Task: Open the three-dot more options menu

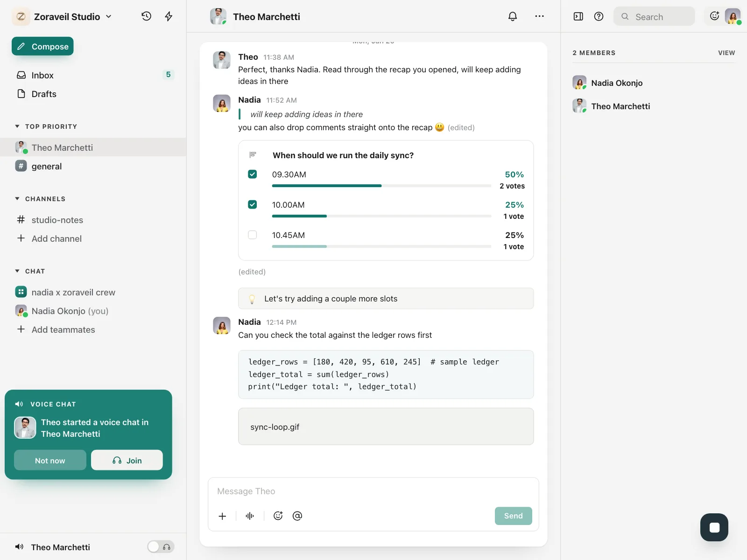Action: tap(539, 16)
